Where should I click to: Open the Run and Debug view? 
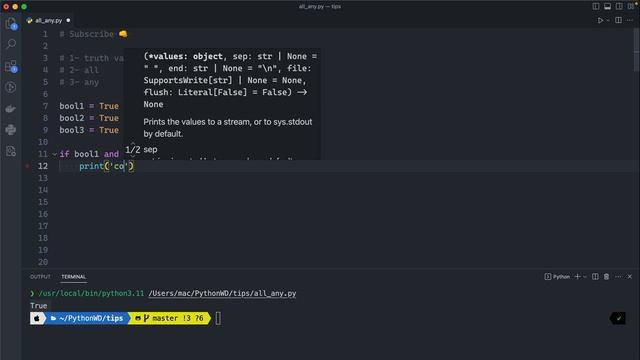click(11, 87)
